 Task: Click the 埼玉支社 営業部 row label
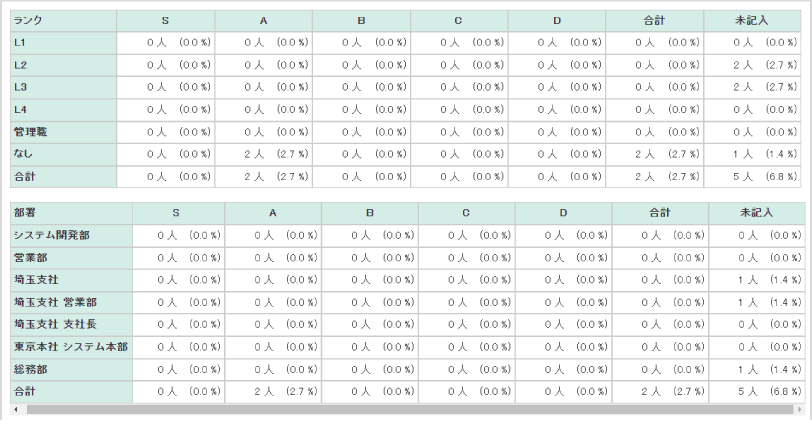coord(71,302)
